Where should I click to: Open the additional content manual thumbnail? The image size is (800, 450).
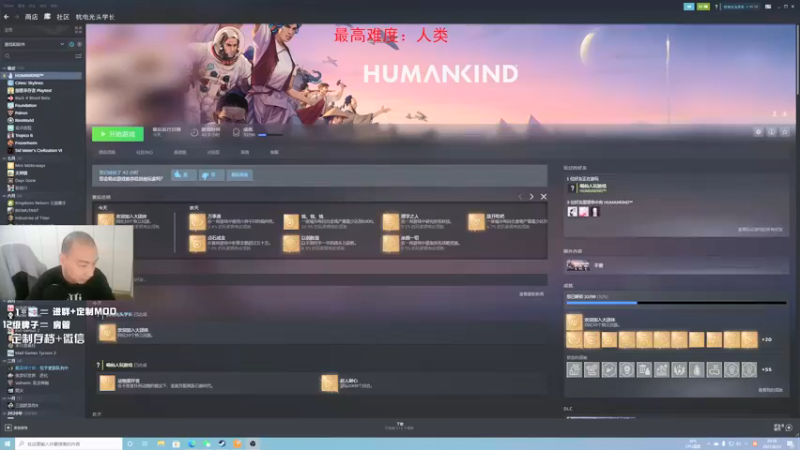[x=578, y=265]
